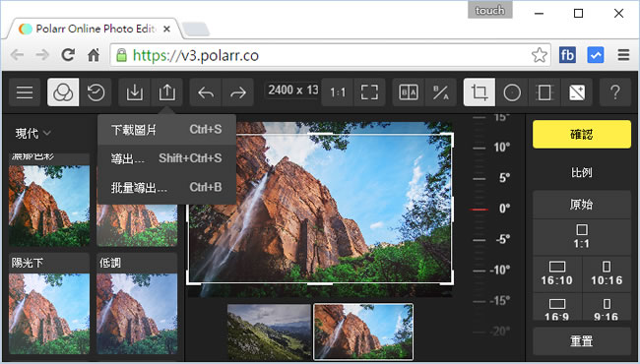Image resolution: width=640 pixels, height=364 pixels.
Task: Click the export/share icon
Action: point(167,92)
